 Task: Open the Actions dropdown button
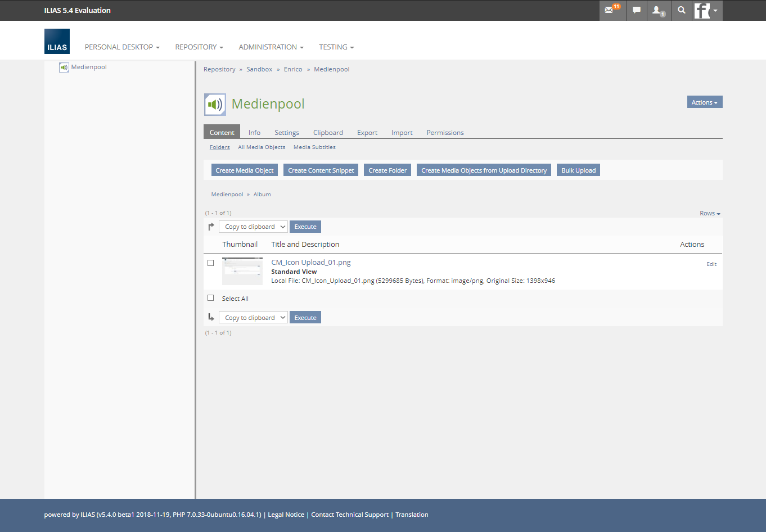704,102
